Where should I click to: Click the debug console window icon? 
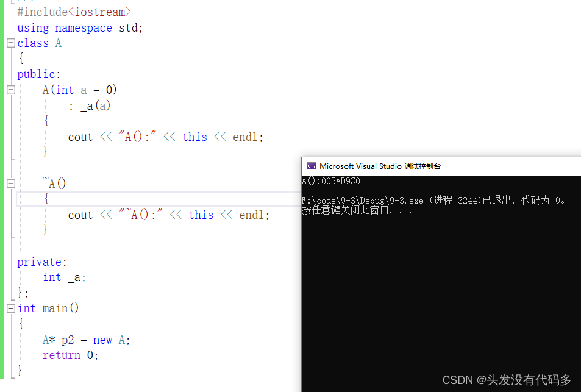(x=312, y=166)
